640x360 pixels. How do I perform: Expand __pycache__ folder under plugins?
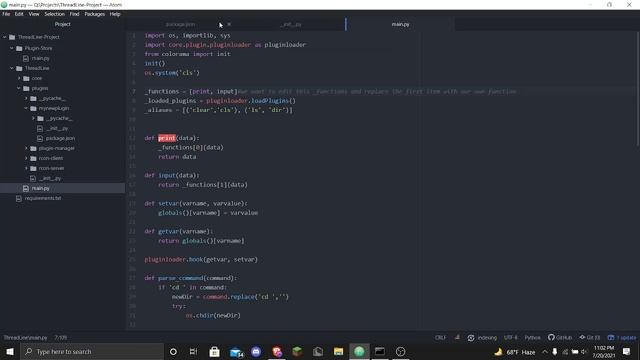pyautogui.click(x=26, y=98)
